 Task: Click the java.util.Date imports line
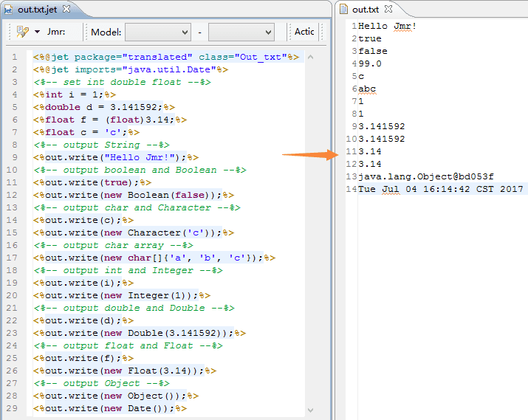(x=131, y=69)
